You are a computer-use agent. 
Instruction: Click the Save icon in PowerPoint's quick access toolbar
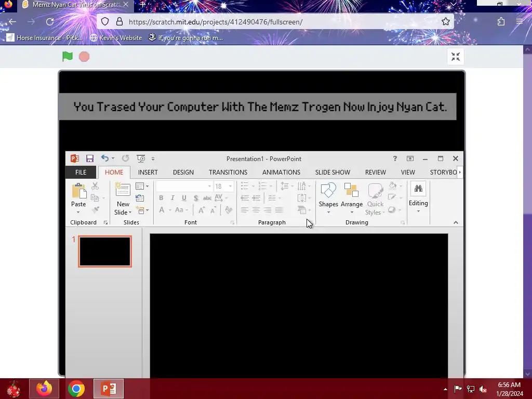pos(89,158)
